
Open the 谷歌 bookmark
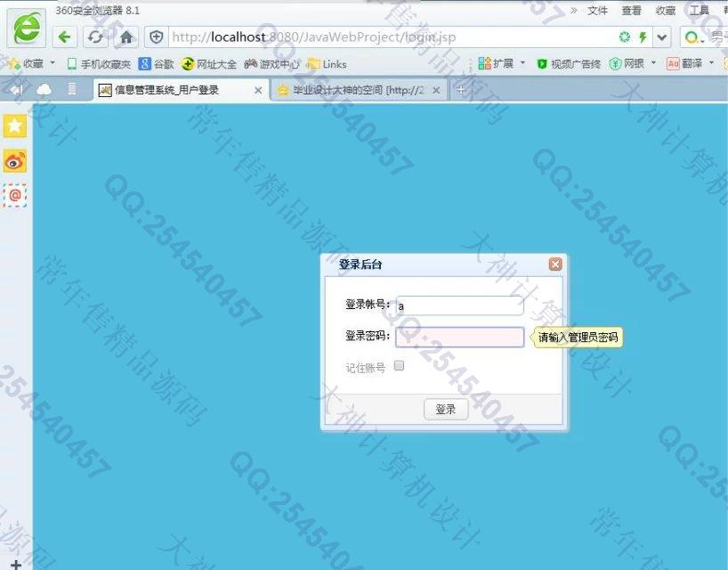(x=156, y=63)
